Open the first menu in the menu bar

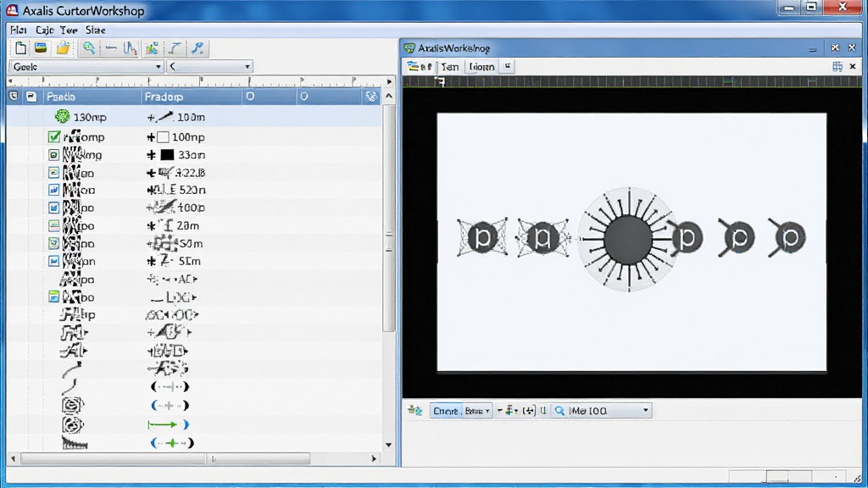click(x=19, y=30)
